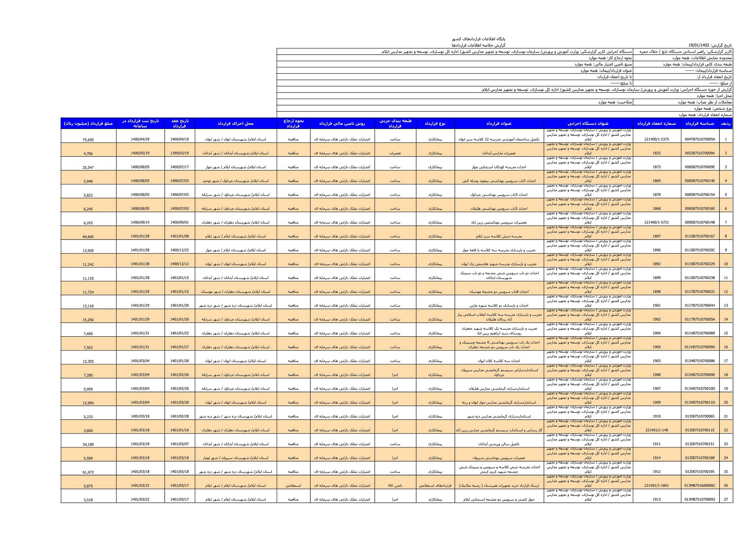The height and width of the screenshot is (534, 756).
Task: Click the استعلامی cell in row 26
Action: coord(293,486)
